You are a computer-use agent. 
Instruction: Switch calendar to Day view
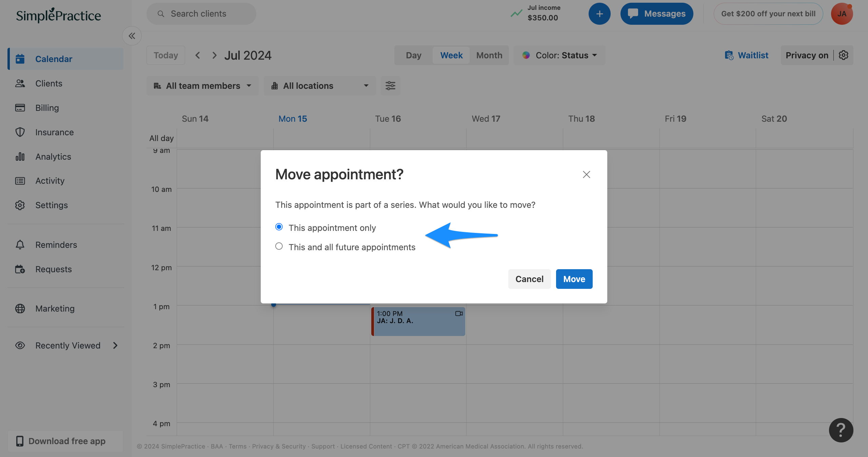point(414,55)
